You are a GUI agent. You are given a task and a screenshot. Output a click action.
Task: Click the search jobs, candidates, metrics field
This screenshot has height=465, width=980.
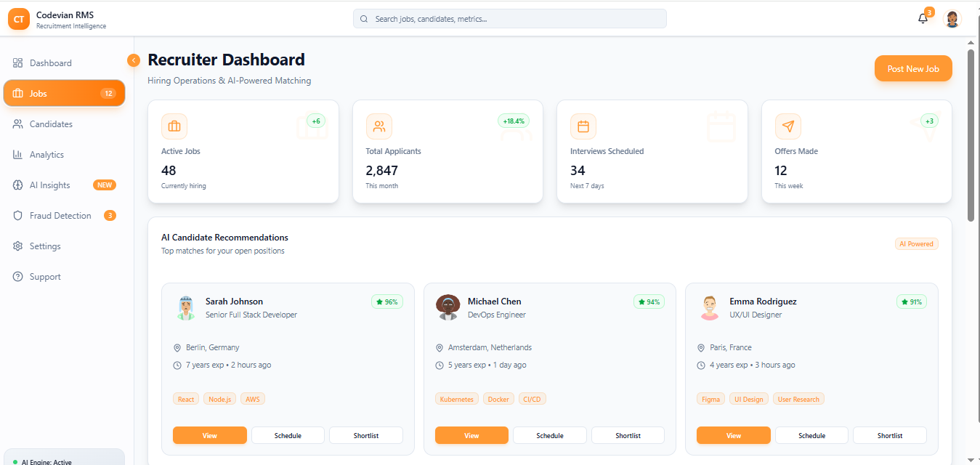510,19
